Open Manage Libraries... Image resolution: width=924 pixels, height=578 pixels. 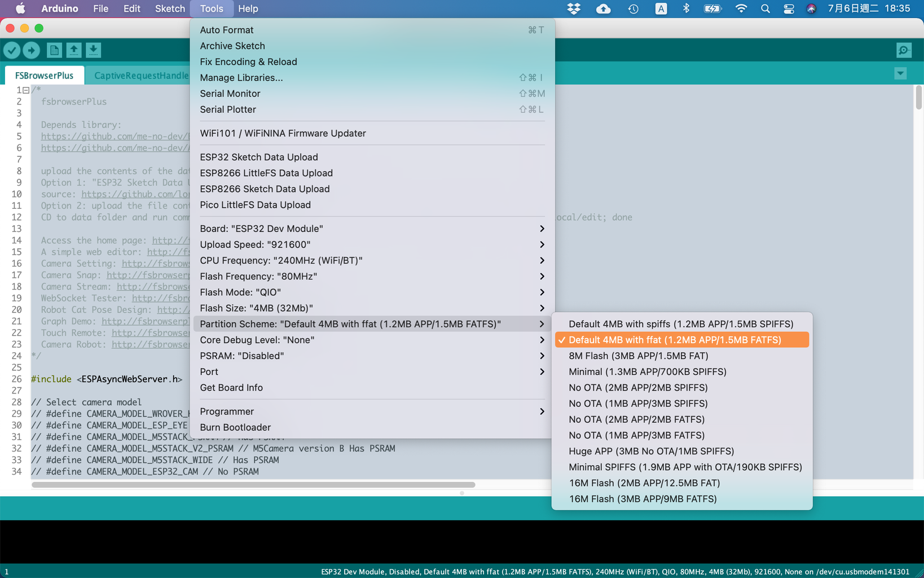click(x=372, y=77)
